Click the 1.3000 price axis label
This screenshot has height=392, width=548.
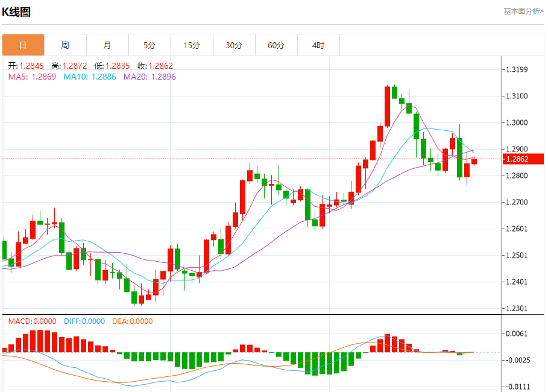[517, 123]
